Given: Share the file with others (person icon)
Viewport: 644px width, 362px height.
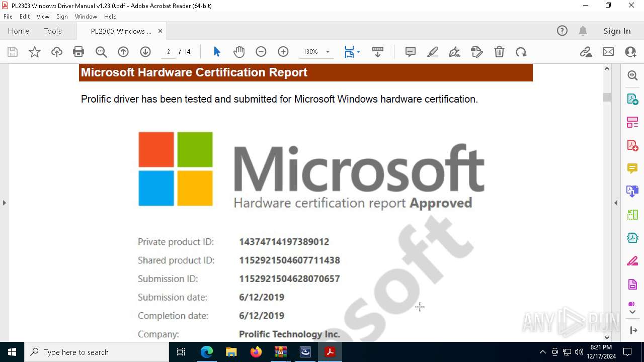Looking at the screenshot, I should point(630,52).
